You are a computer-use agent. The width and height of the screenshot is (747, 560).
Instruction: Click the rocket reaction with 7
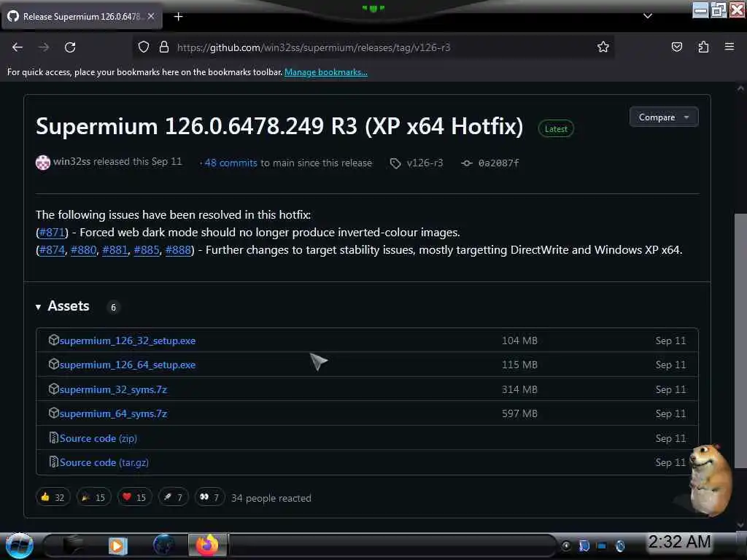(174, 497)
